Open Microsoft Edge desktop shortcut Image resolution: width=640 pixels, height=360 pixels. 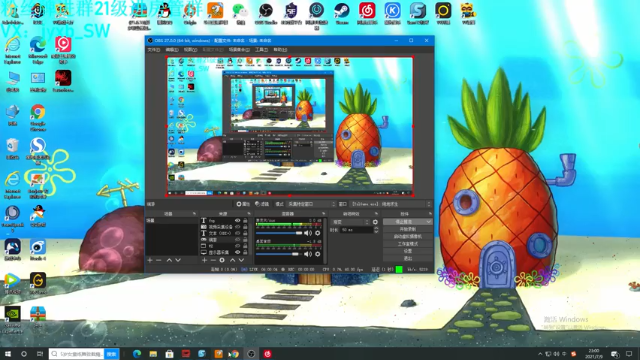[38, 50]
